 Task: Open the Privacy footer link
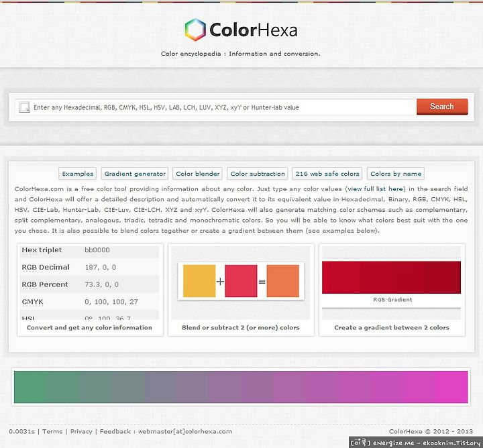pos(81,431)
